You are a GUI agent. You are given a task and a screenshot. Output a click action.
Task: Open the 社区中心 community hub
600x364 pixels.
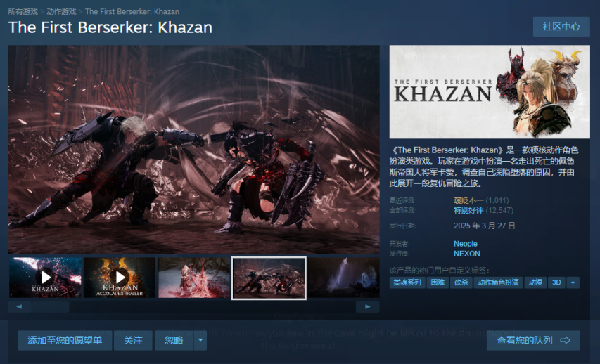[x=561, y=27]
